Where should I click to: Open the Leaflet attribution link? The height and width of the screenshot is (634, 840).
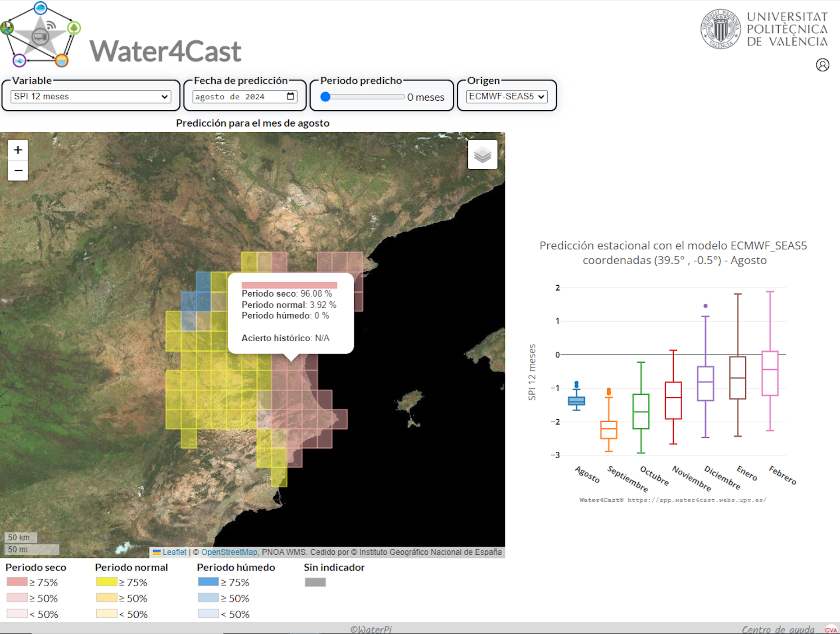tap(174, 552)
